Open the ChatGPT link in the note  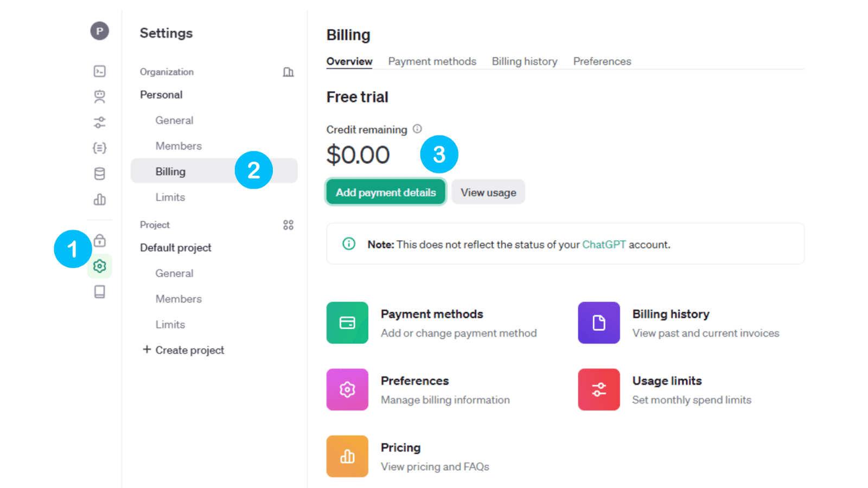[x=604, y=244]
